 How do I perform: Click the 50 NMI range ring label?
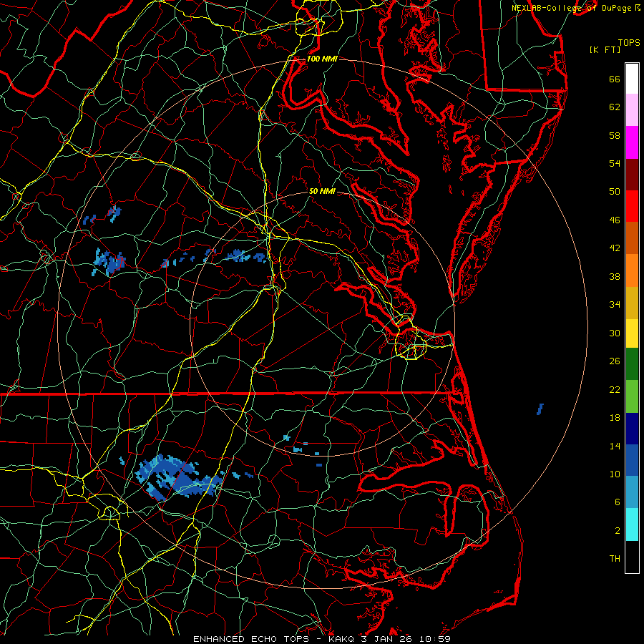[322, 191]
